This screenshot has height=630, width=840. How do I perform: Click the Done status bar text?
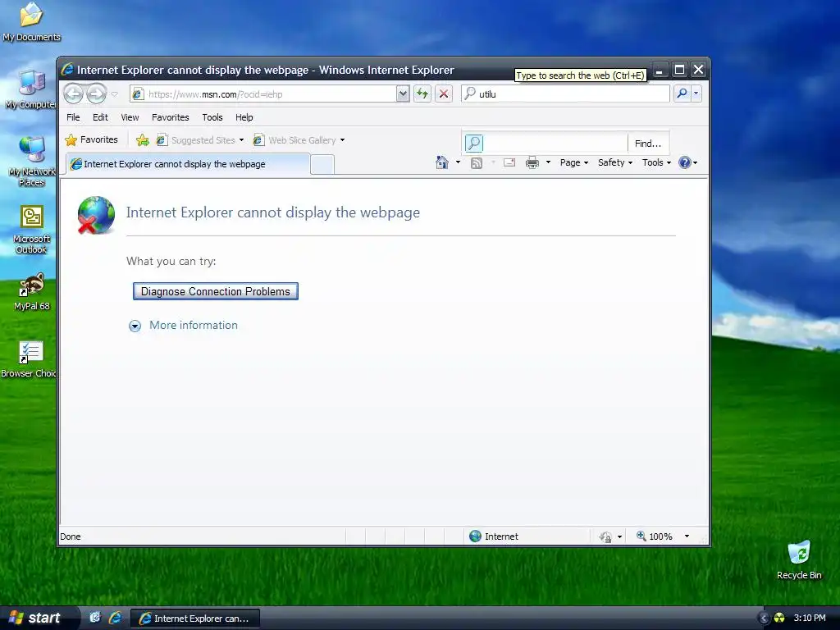[x=71, y=536]
